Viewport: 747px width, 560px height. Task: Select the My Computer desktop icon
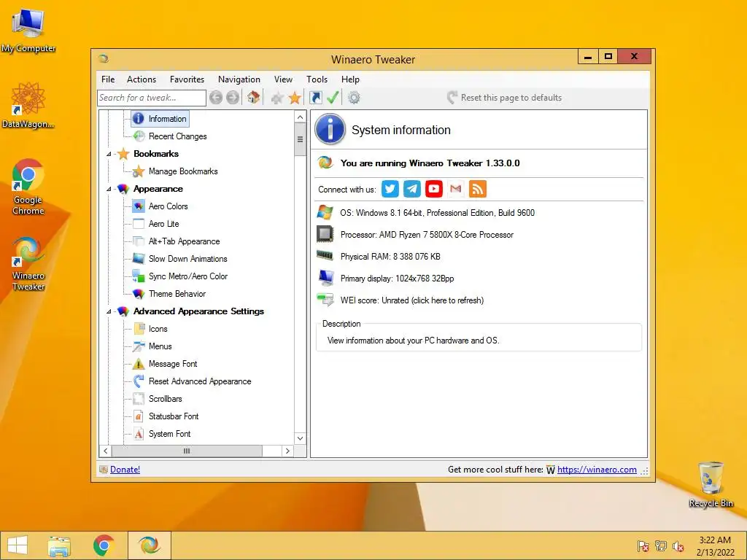pos(28,31)
